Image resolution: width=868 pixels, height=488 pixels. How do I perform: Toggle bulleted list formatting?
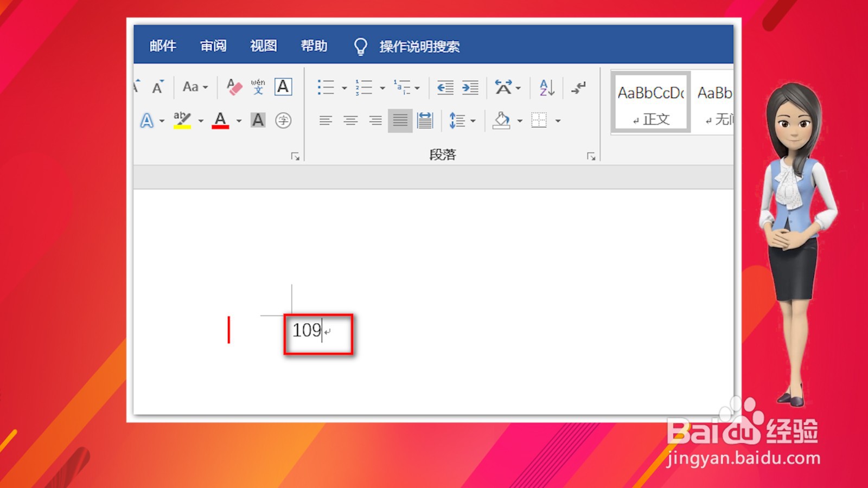[x=327, y=88]
